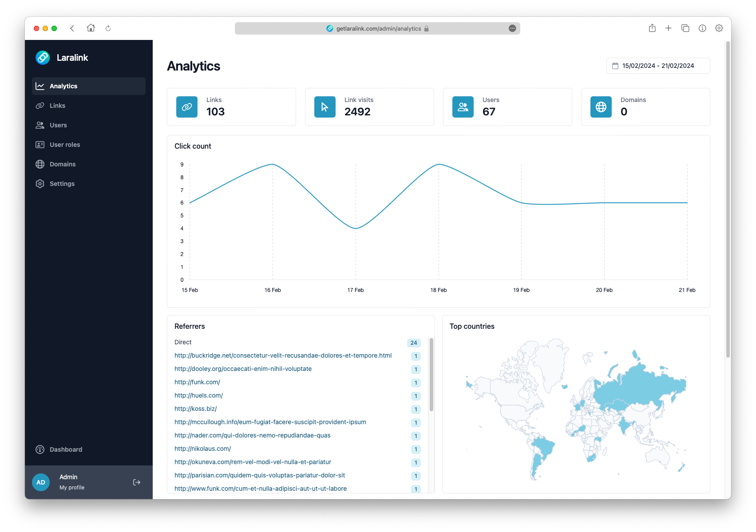Click the Domains globe icon
This screenshot has width=756, height=532.
pyautogui.click(x=40, y=164)
